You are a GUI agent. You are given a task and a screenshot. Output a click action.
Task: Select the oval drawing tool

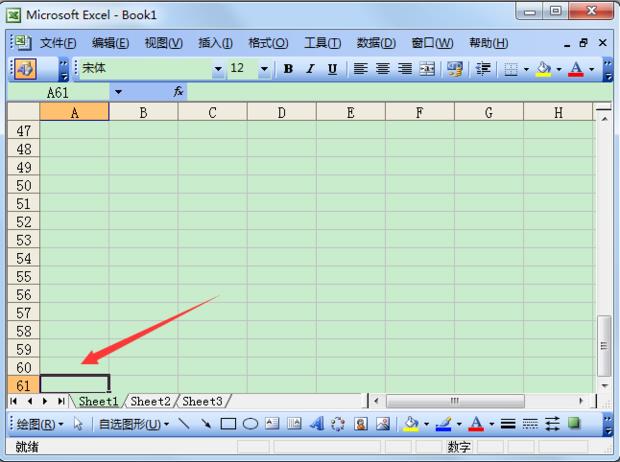coord(250,424)
